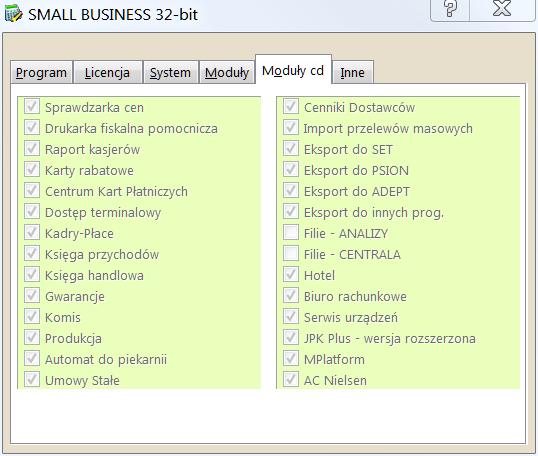Switch to the Licencja tab

(x=108, y=72)
